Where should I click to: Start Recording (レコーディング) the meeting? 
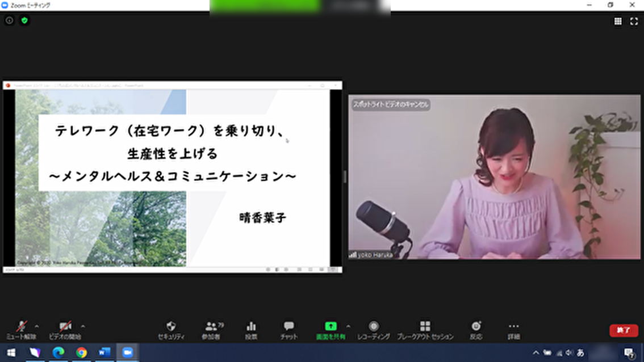373,330
